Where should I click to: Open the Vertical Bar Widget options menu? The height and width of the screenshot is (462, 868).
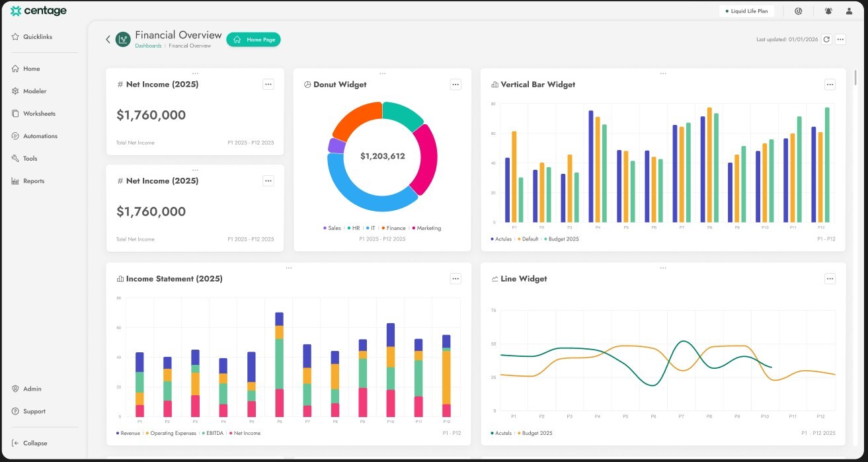point(830,84)
